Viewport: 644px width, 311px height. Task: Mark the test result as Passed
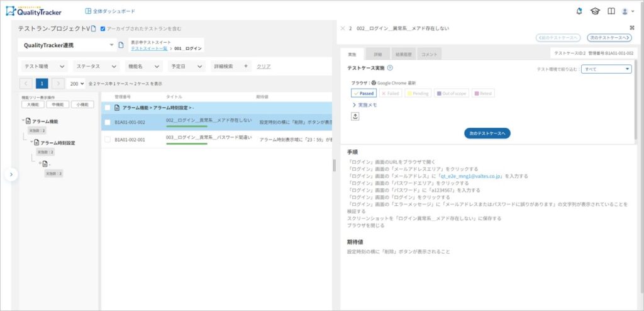[364, 93]
